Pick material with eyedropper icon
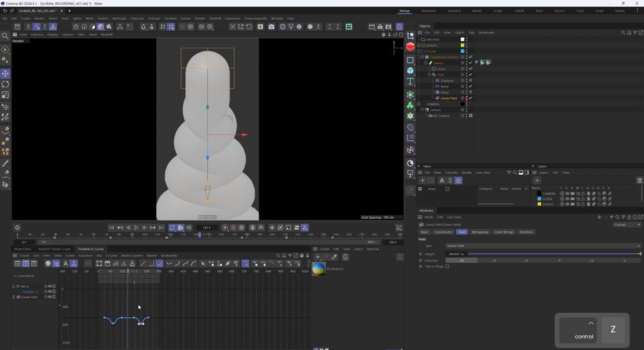Viewport: 644px width, 350px height. point(334,257)
